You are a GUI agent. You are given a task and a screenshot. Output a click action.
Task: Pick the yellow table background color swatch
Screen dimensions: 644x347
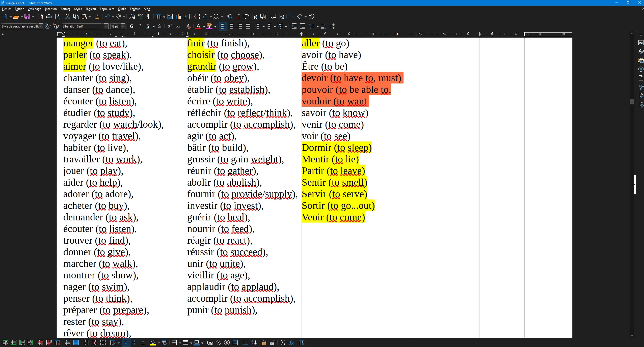tap(153, 343)
